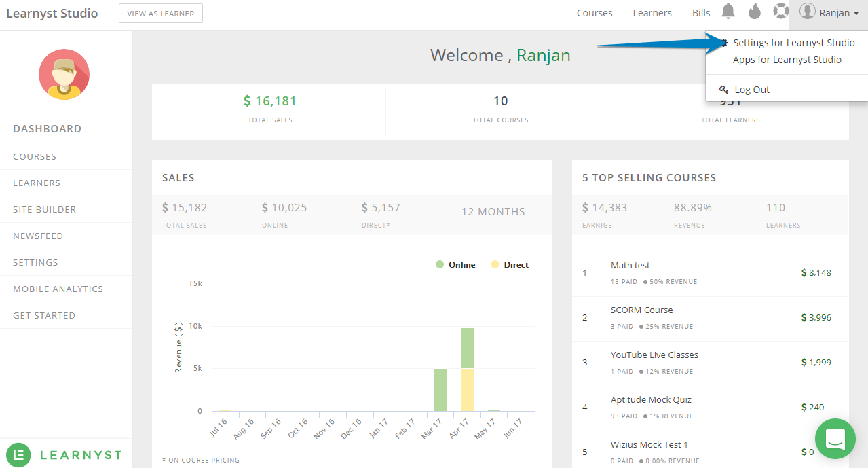Click the 10 total courses figure

pos(501,101)
